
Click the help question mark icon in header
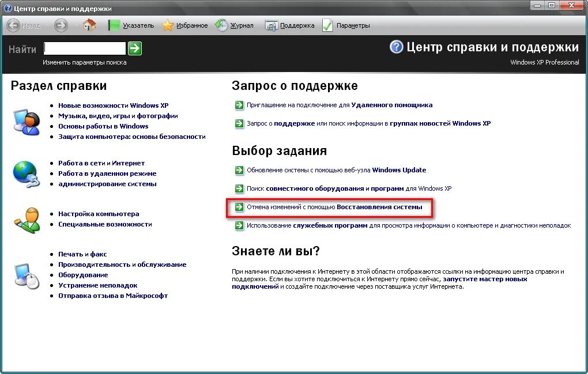click(397, 47)
